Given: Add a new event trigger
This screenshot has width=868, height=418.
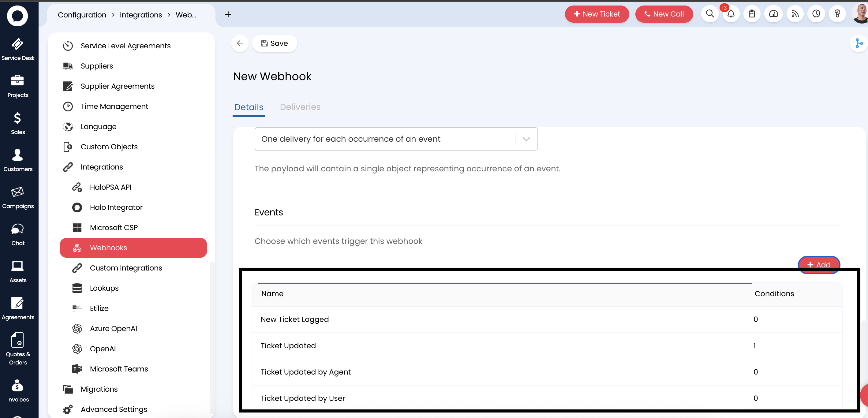Looking at the screenshot, I should click(819, 265).
